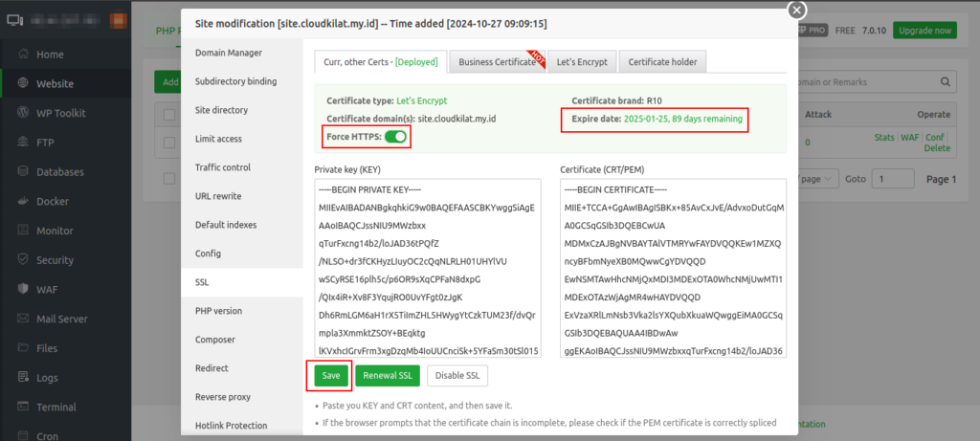Click the WP Toolkit WordPress icon

(x=23, y=113)
